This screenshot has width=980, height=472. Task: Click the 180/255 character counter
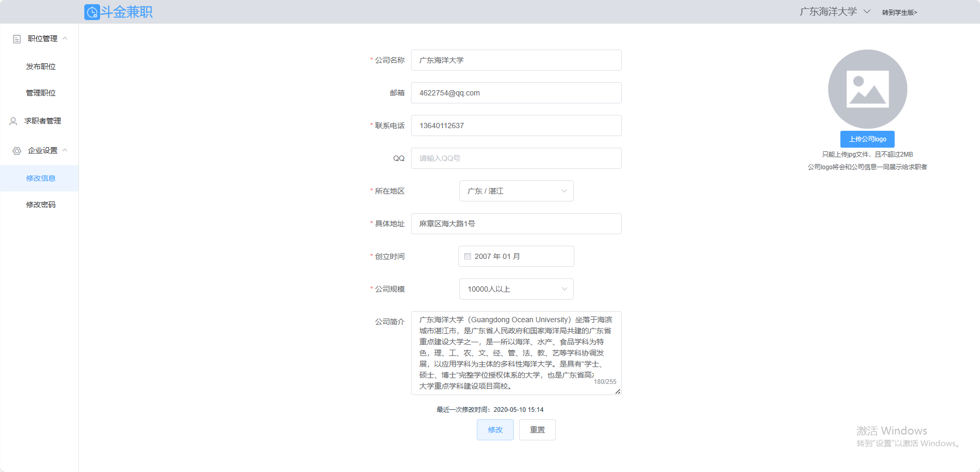click(x=605, y=382)
